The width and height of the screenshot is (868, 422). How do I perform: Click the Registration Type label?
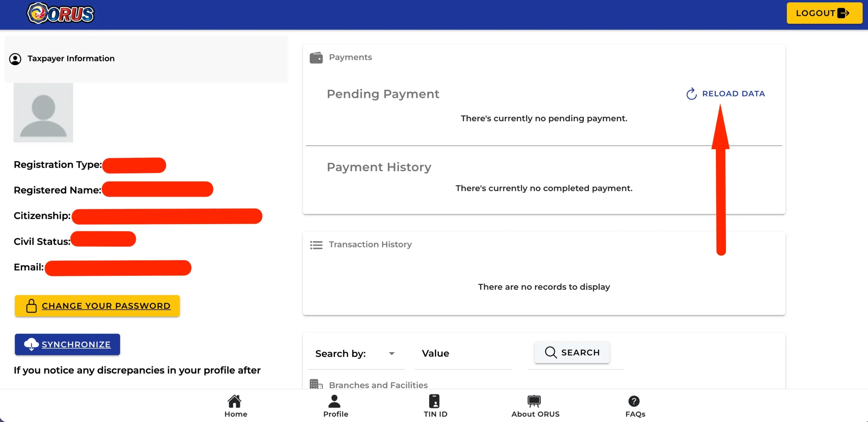58,165
